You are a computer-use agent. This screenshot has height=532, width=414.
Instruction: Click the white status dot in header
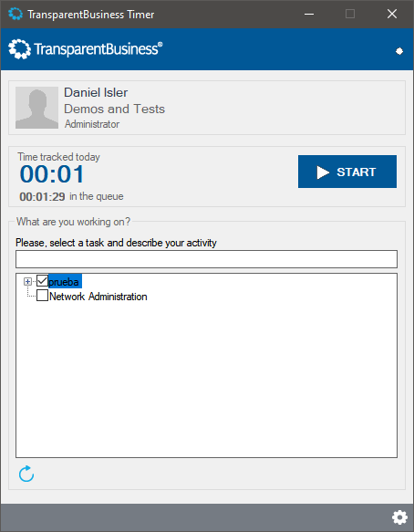click(x=399, y=51)
